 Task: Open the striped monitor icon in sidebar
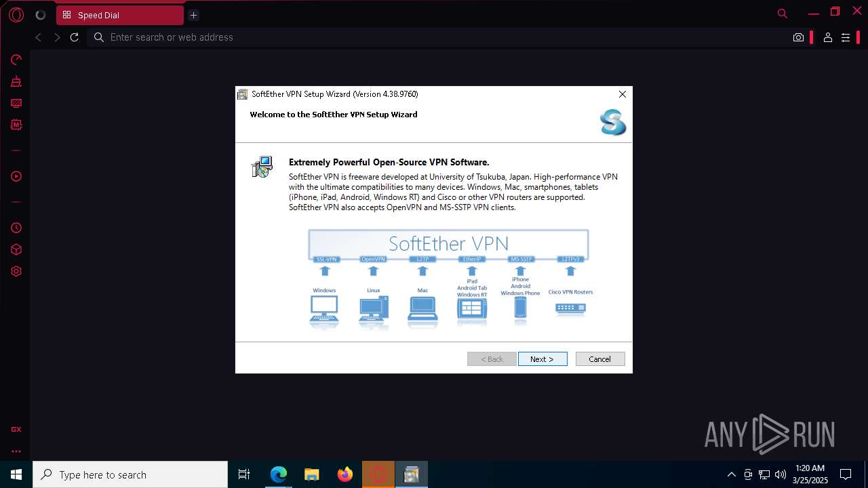coord(16,103)
